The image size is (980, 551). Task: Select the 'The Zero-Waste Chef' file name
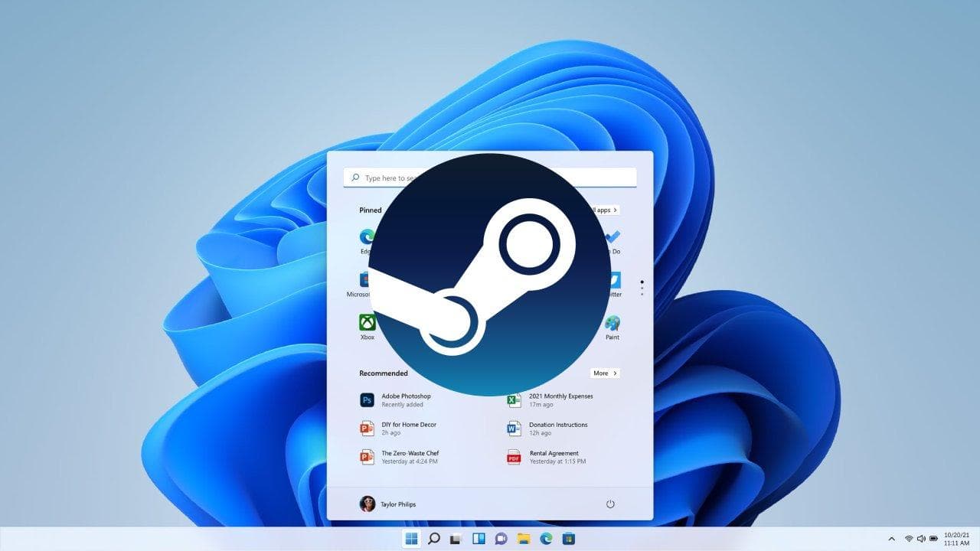(410, 453)
